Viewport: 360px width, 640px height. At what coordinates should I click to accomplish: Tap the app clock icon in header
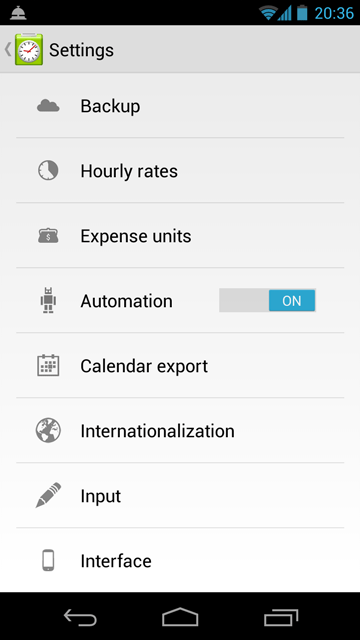29,50
